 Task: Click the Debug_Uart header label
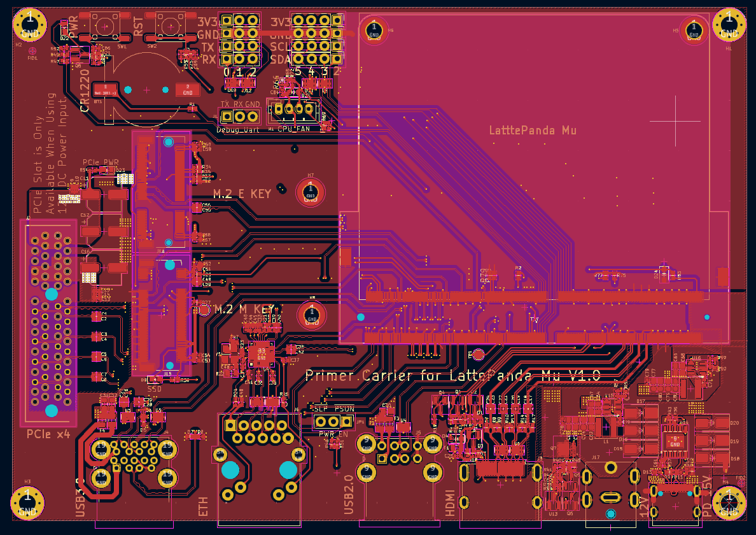(x=239, y=130)
